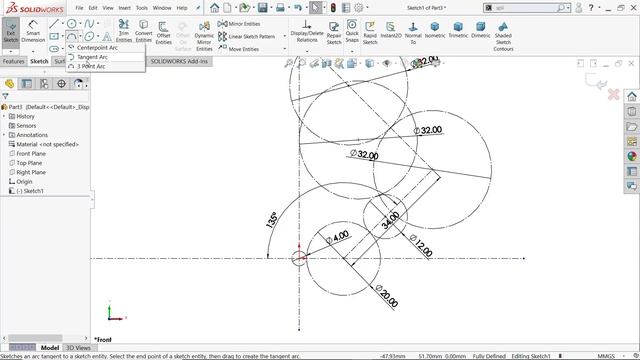The image size is (640, 360).
Task: Expand the Line tool dropdown arrow
Action: coord(62,24)
